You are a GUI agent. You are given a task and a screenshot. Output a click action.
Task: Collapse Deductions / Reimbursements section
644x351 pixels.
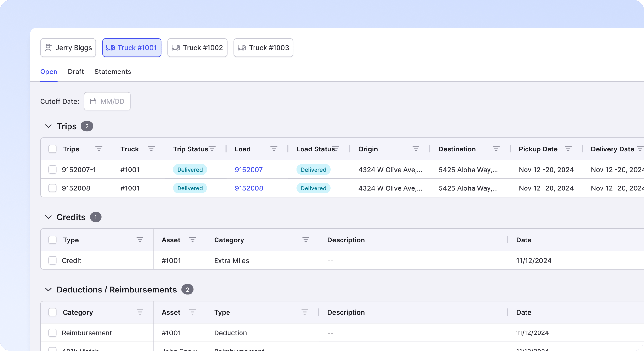tap(48, 290)
